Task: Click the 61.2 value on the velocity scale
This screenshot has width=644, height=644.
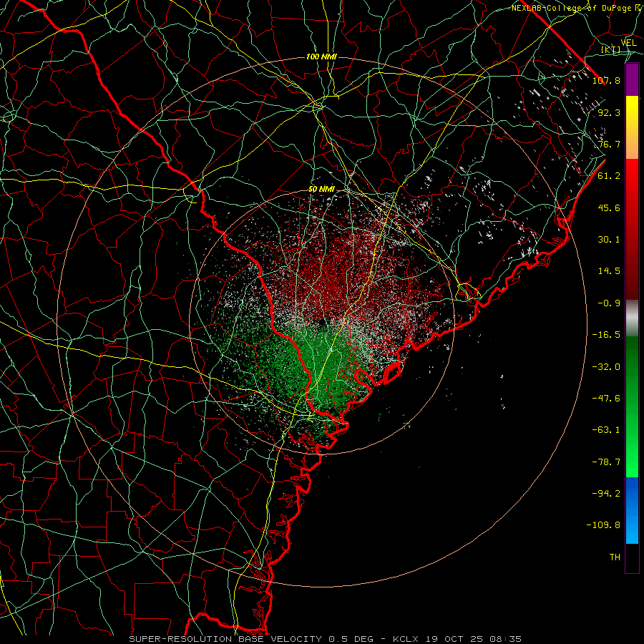Action: pos(609,176)
